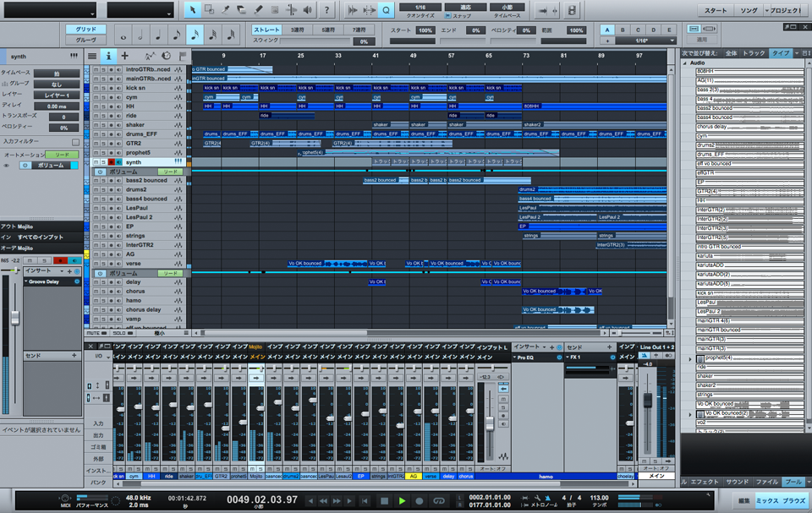Select the Listen speaker tool
The height and width of the screenshot is (513, 812).
(308, 10)
